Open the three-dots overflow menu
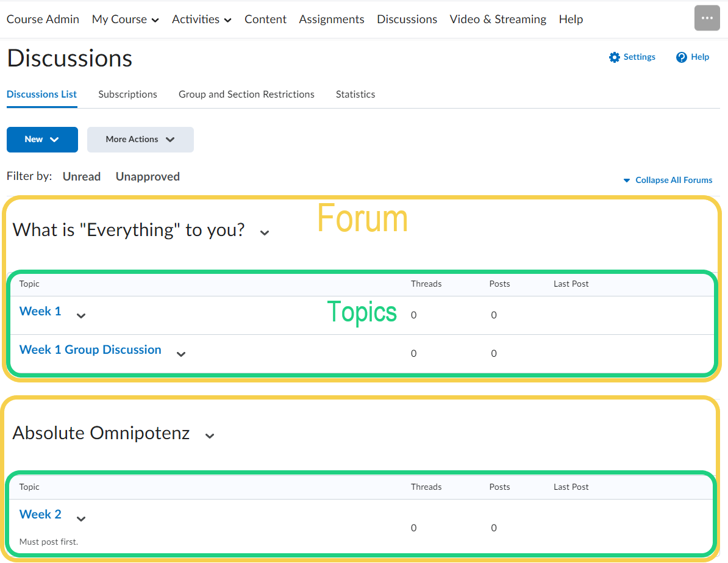The image size is (728, 563). pyautogui.click(x=707, y=18)
